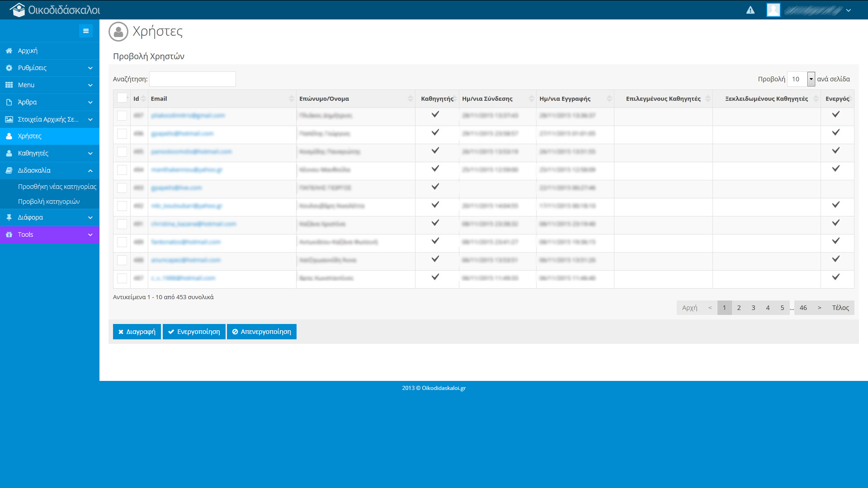The image size is (868, 488).
Task: Toggle the select-all checkbox in table header
Action: [122, 98]
